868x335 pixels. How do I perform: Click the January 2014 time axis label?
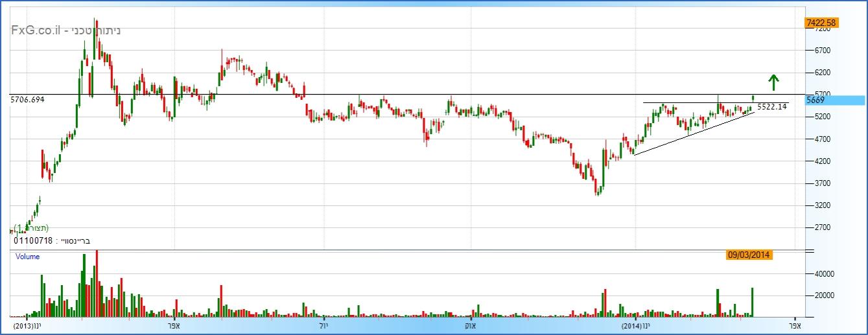pos(635,325)
